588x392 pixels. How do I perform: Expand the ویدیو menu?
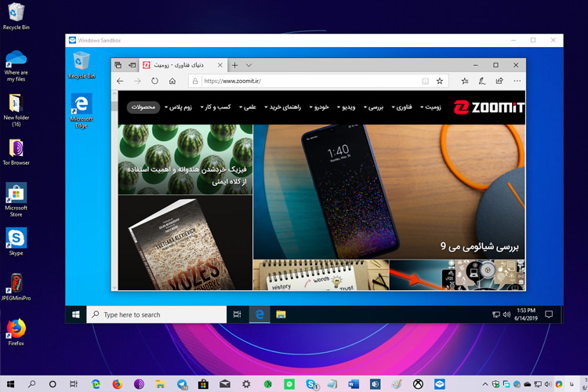tap(346, 107)
